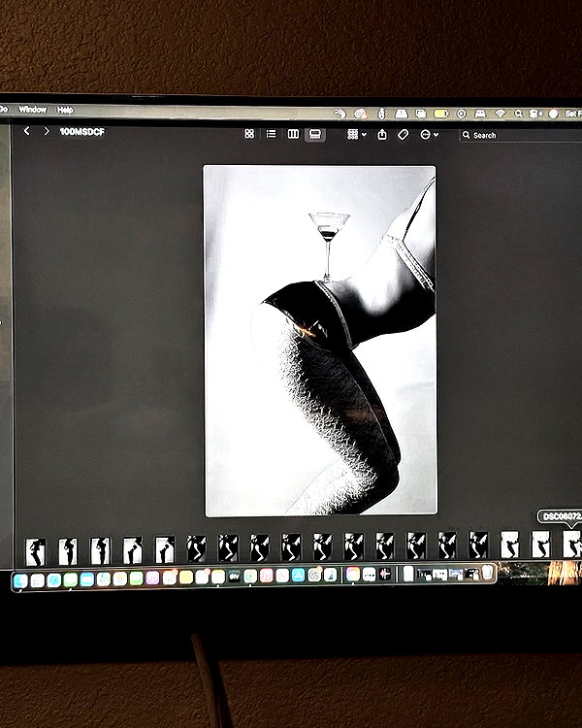This screenshot has width=582, height=728.
Task: Open the Window menu
Action: 32,110
